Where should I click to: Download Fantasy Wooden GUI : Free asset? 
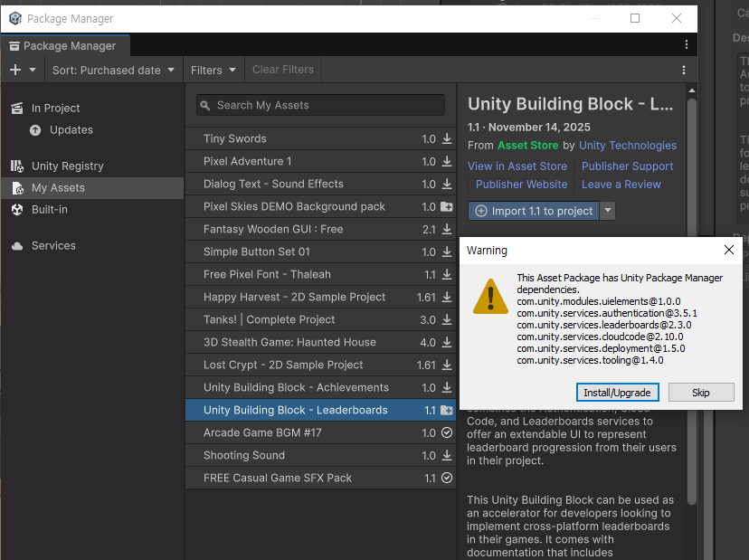447,229
